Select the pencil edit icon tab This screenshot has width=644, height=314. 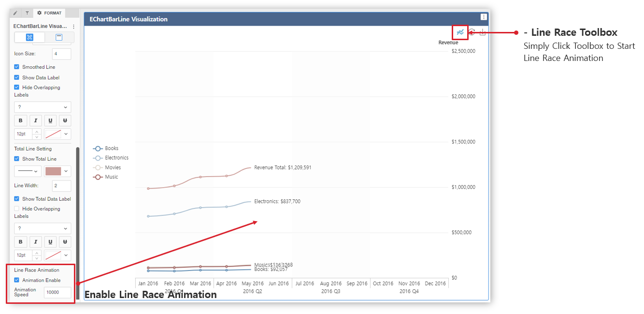point(14,13)
